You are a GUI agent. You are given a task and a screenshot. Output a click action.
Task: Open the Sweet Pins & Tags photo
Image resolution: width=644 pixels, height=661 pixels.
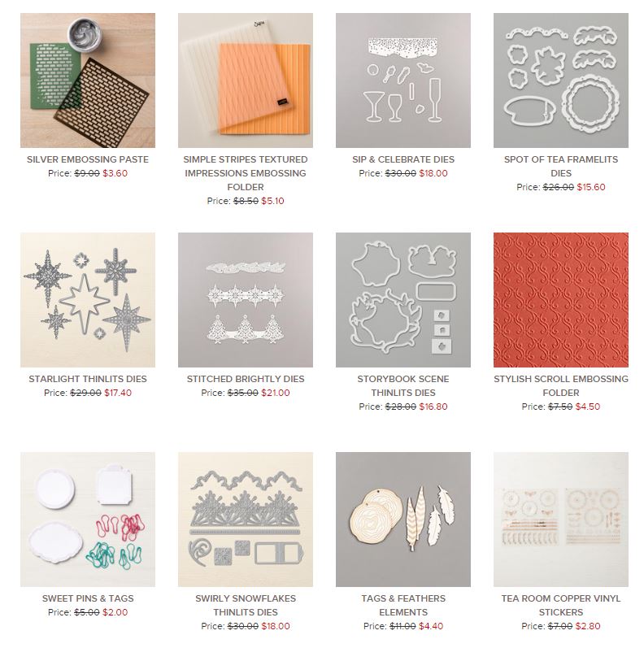tap(88, 520)
